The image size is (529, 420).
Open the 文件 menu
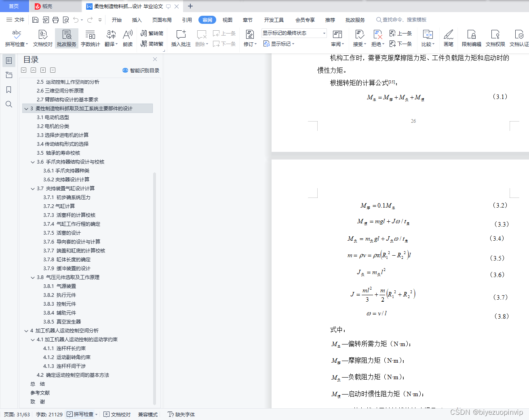15,20
